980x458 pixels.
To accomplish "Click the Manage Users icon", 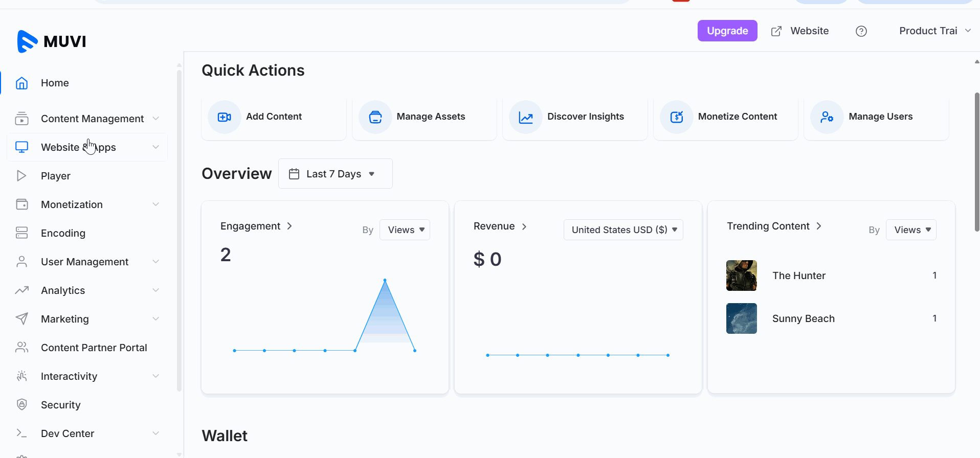I will pyautogui.click(x=827, y=117).
